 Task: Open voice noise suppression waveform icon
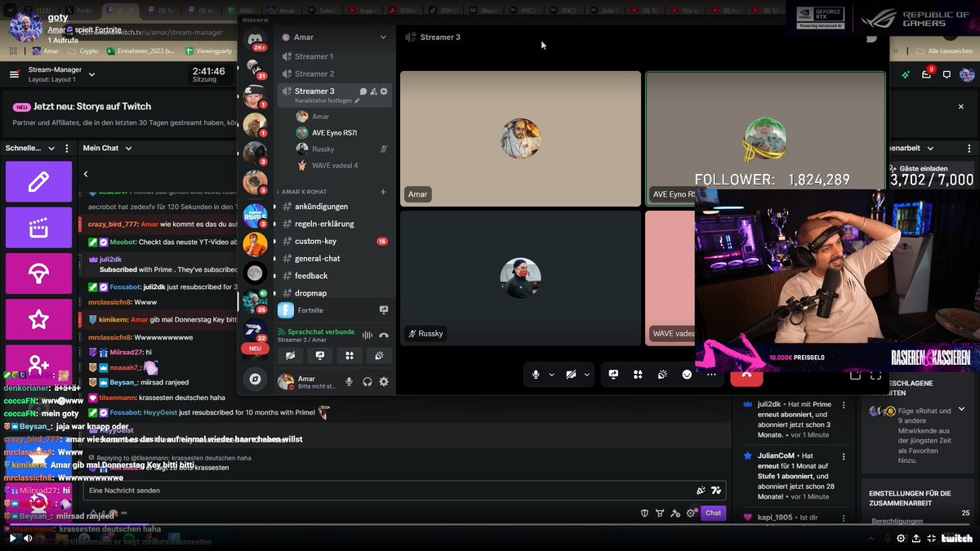[367, 335]
